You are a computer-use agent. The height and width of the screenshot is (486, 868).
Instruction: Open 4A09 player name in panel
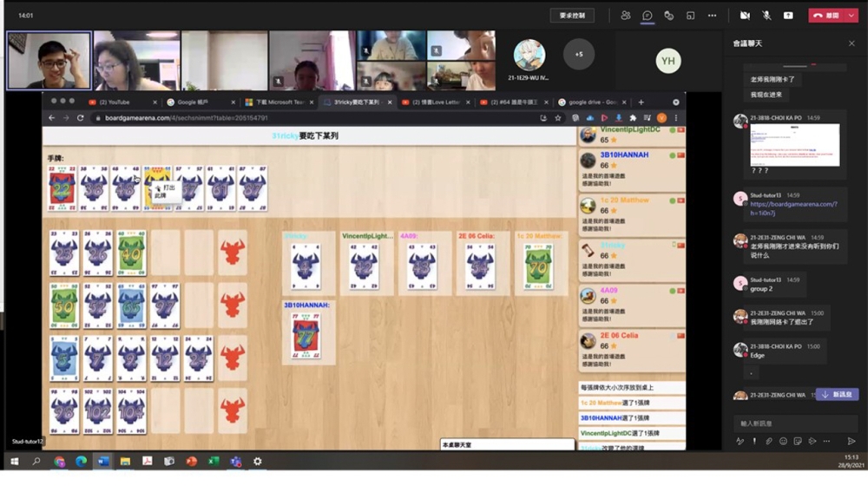click(609, 290)
